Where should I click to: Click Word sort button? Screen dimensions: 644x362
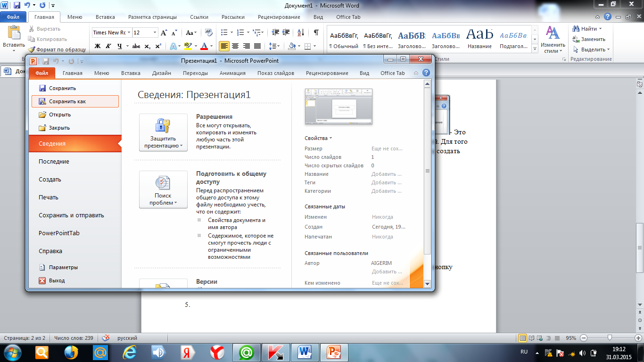coord(301,33)
